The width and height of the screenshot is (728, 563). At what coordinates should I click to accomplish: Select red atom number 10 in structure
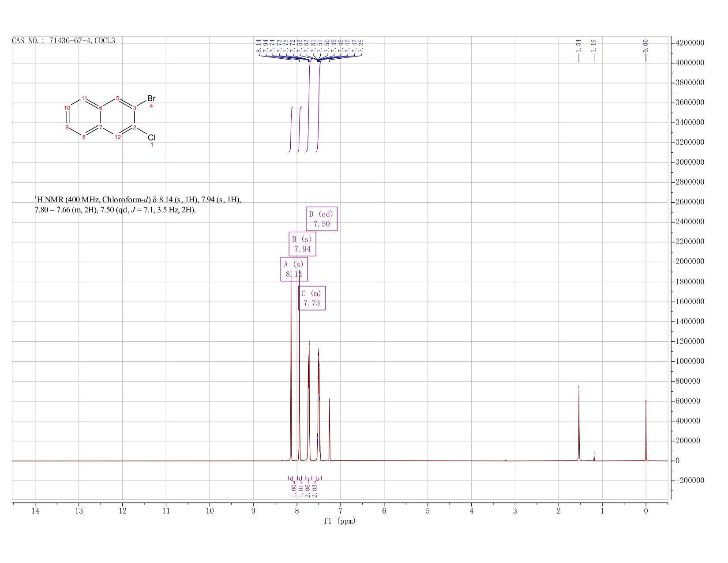(x=67, y=108)
